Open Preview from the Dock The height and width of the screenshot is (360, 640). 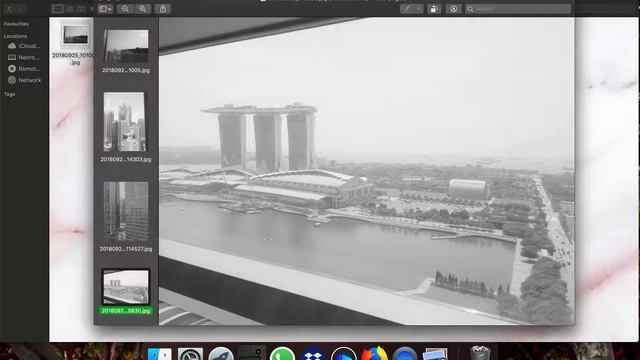[x=435, y=354]
